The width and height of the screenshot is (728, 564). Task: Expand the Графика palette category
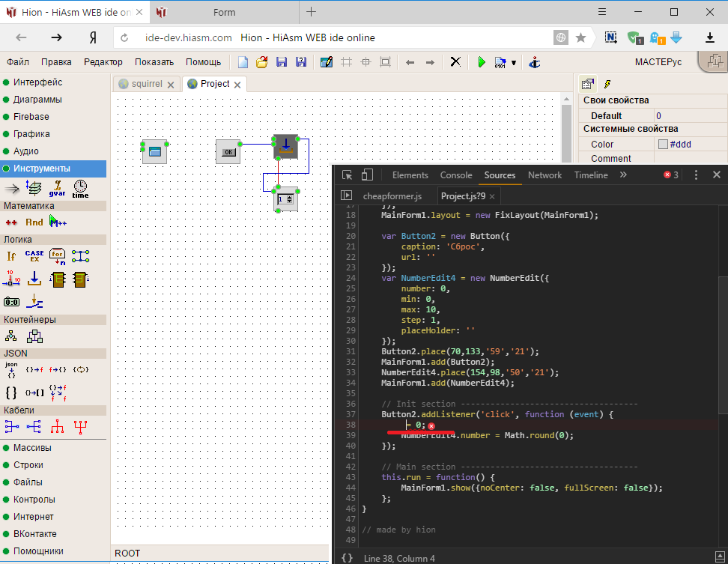click(x=31, y=133)
